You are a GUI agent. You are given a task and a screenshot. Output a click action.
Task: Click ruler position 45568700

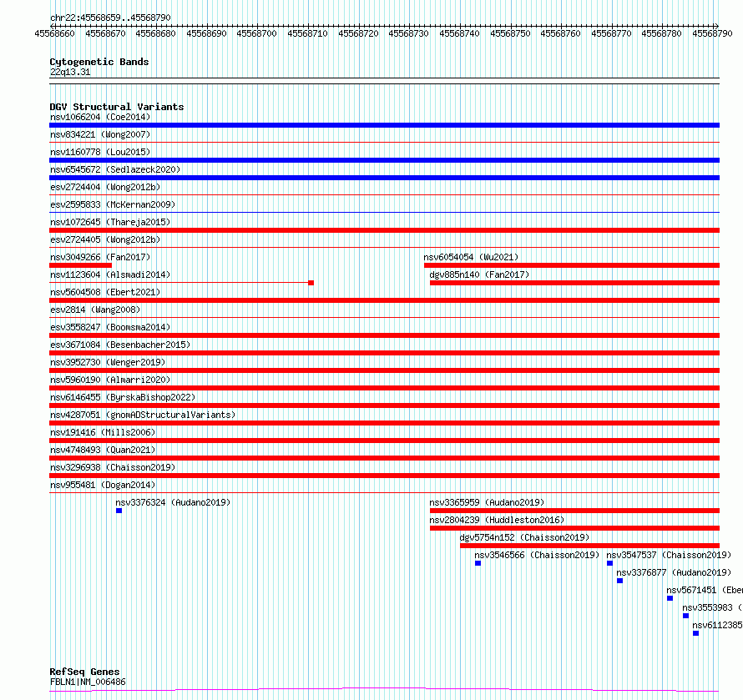point(257,33)
